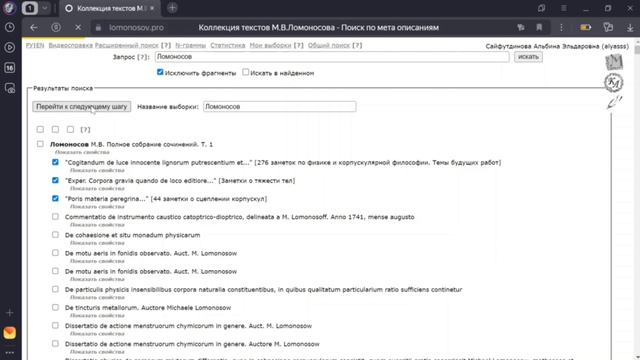
Task: Click the round KM emblem icon
Action: coord(613,83)
